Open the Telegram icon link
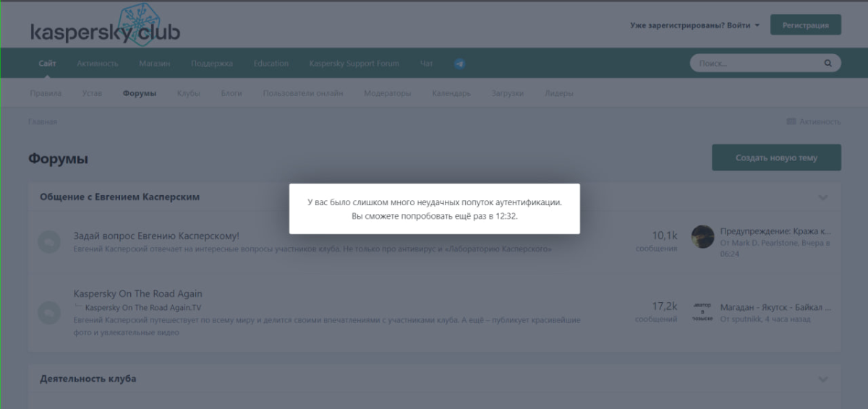Image resolution: width=868 pixels, height=409 pixels. [x=460, y=64]
